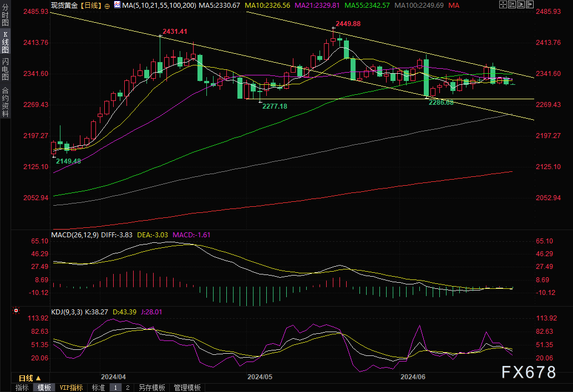
Task: Click the 标准 template button
Action: (x=98, y=388)
